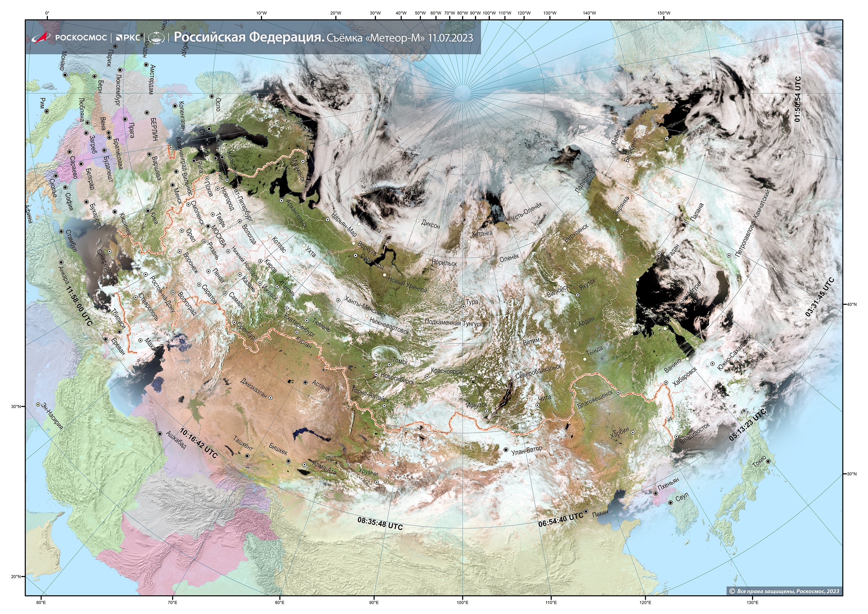Viewport: 868px width, 614px height.
Task: Click the Tokyo city marker dot
Action: [x=768, y=461]
